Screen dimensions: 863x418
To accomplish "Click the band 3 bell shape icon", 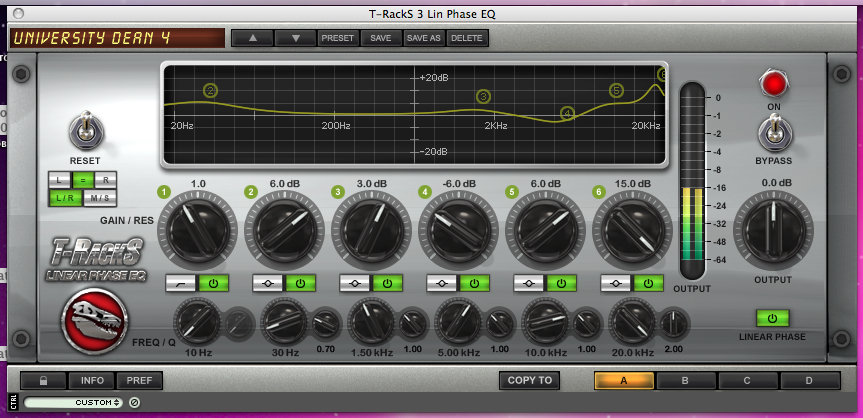I will pyautogui.click(x=355, y=284).
